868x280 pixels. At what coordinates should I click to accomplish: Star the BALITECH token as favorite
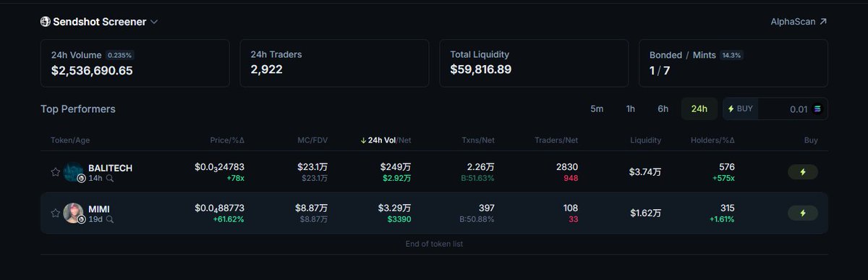(x=55, y=172)
